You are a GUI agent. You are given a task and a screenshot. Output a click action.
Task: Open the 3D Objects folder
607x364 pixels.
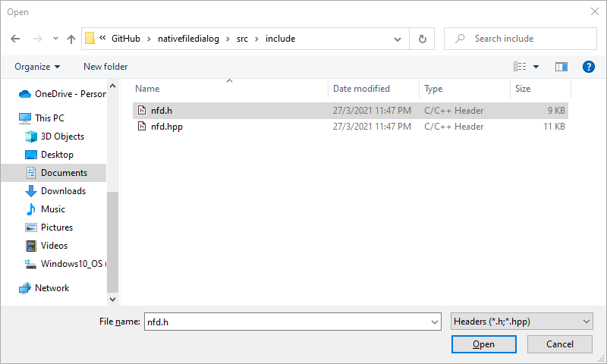pyautogui.click(x=62, y=136)
